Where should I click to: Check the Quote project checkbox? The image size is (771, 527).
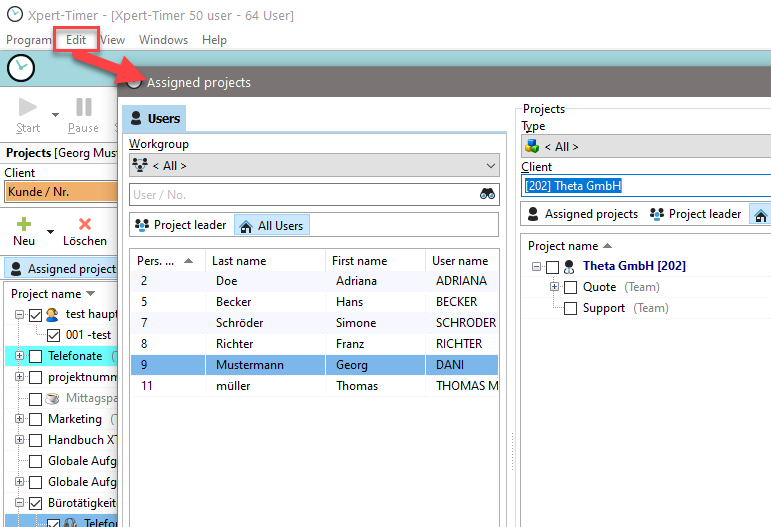570,288
